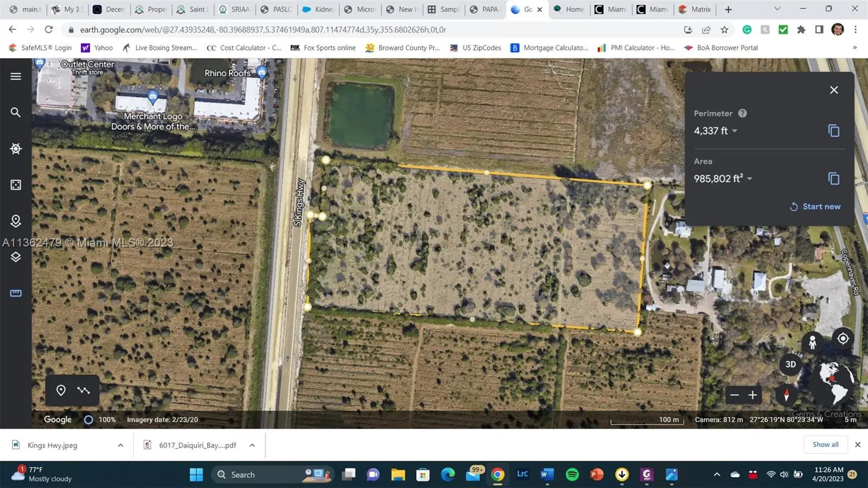This screenshot has height=488, width=868.
Task: Open Kings Hwy.jpeg download options chevron
Action: click(120, 445)
